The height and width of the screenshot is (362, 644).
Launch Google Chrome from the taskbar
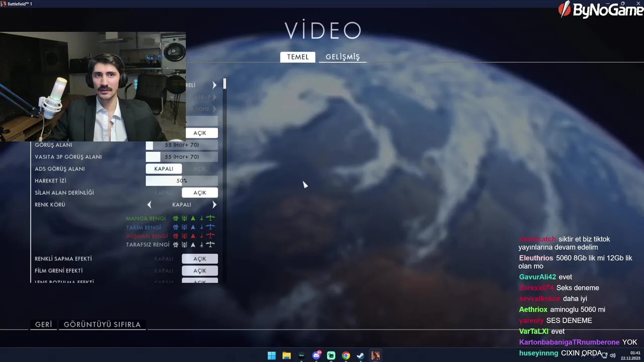point(346,355)
